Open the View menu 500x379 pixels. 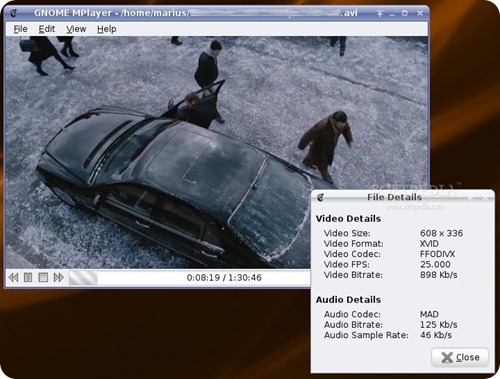(x=76, y=29)
